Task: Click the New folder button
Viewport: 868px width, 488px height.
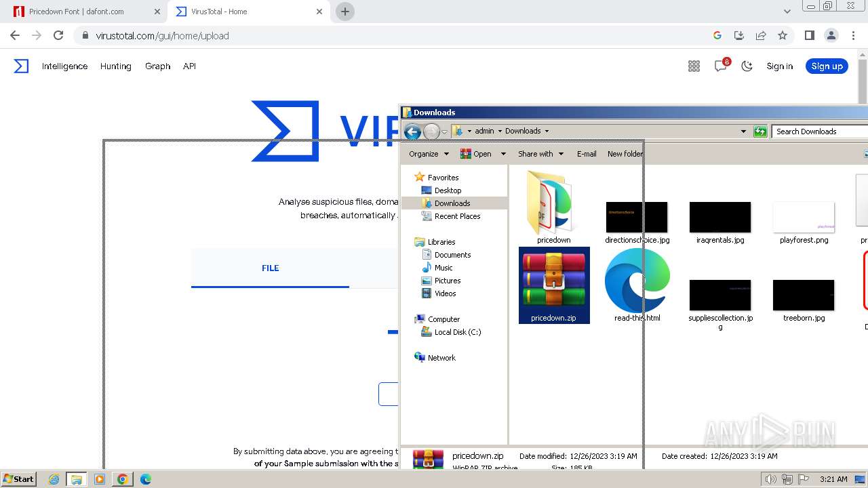Action: [x=625, y=154]
